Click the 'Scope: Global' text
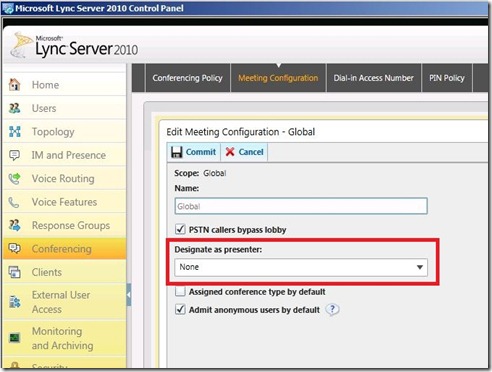Screen dimensions: 492x372 pyautogui.click(x=200, y=173)
